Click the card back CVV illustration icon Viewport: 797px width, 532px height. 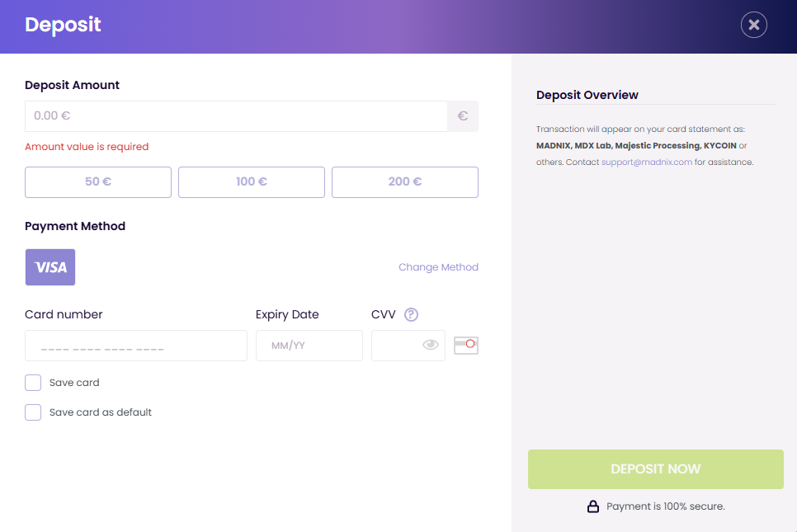tap(466, 345)
